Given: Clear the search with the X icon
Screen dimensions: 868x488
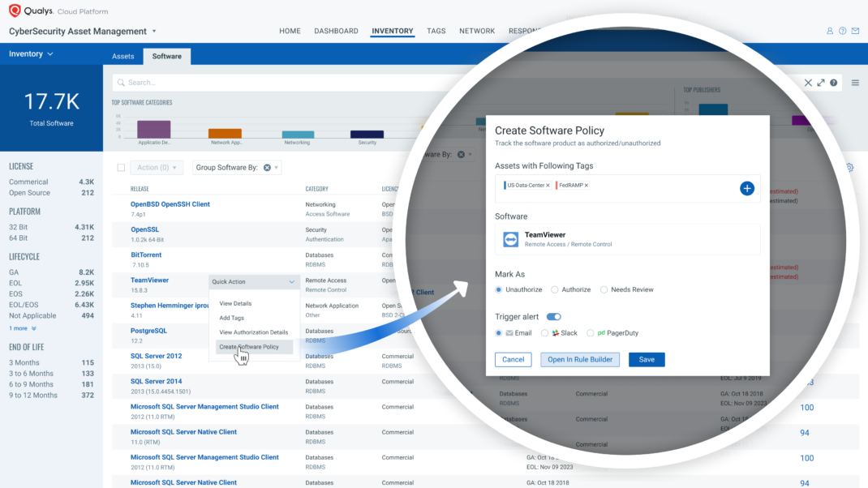Looking at the screenshot, I should [808, 83].
